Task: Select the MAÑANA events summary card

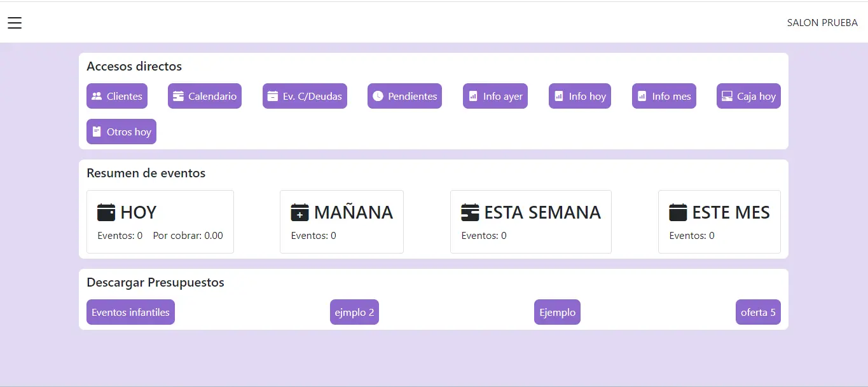Action: [341, 222]
